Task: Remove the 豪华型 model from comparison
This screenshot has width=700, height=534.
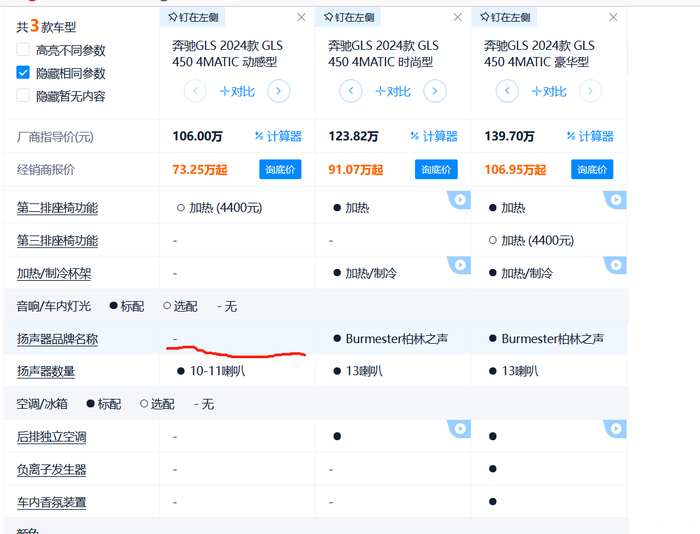Action: (613, 17)
